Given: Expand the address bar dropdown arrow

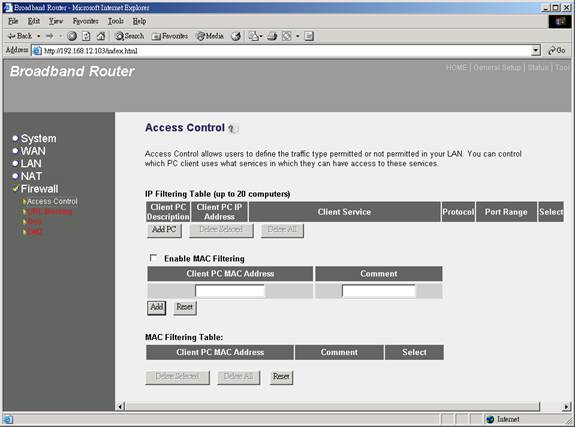Looking at the screenshot, I should (536, 50).
